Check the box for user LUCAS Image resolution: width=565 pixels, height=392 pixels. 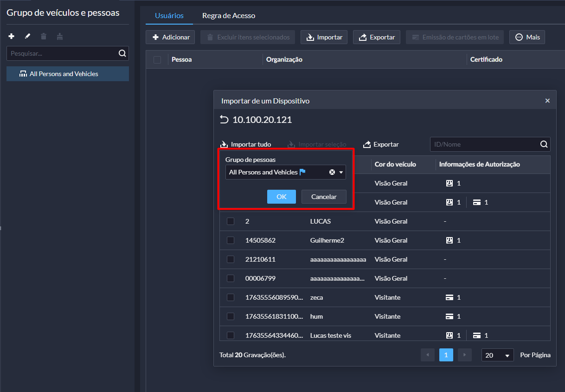pyautogui.click(x=231, y=221)
